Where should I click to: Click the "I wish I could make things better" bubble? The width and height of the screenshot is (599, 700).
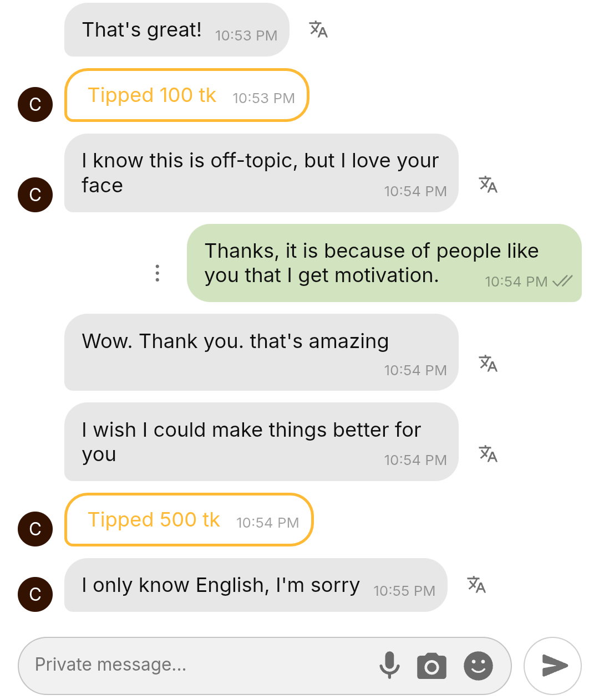261,442
